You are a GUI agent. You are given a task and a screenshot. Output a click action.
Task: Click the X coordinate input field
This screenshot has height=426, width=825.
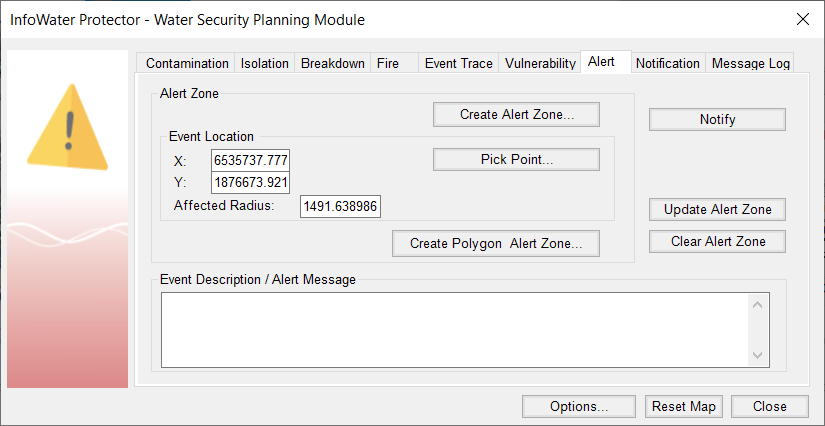click(251, 161)
